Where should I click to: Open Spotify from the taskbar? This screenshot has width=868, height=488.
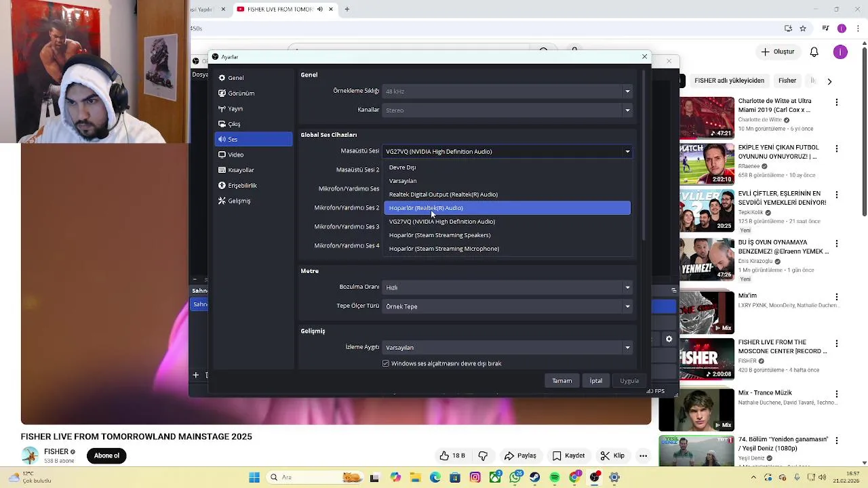(x=555, y=478)
